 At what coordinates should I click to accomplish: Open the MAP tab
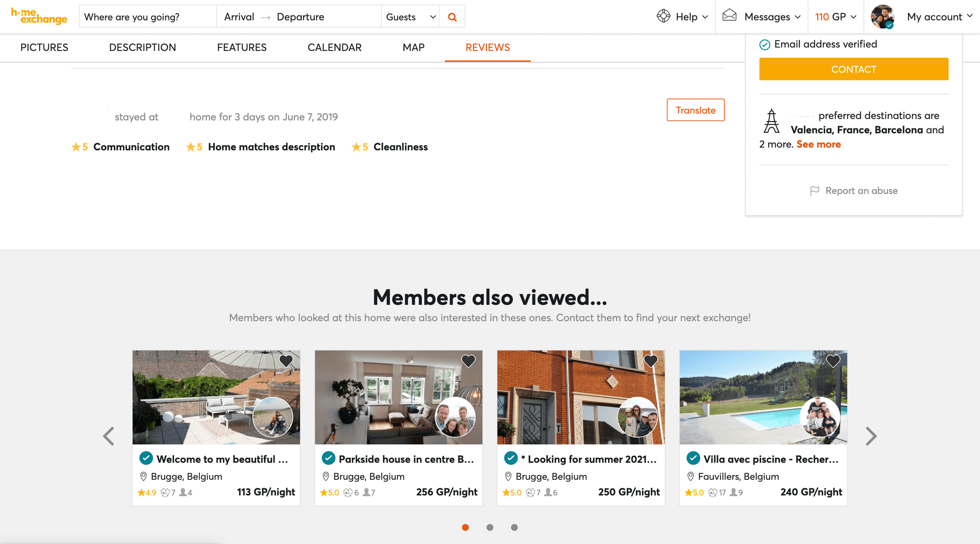[x=413, y=47]
